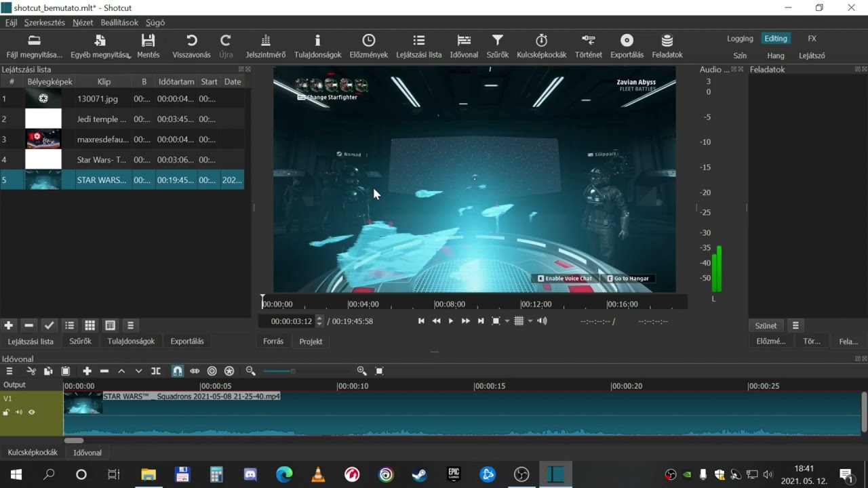
Task: Switch to the playlist panel Szűrők tab
Action: 80,341
